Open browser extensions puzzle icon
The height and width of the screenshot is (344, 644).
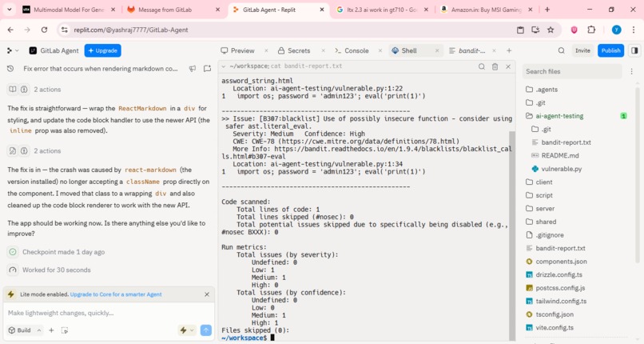[x=591, y=30]
